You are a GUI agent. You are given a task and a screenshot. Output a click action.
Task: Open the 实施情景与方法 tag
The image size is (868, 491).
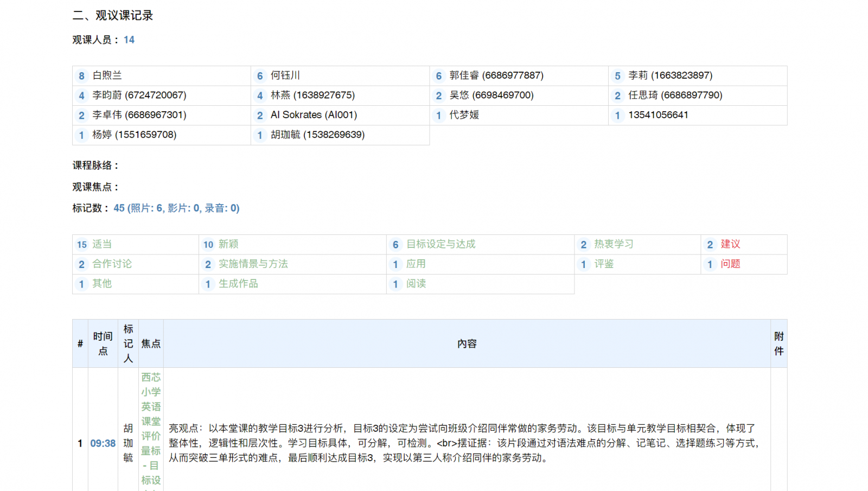tap(253, 264)
